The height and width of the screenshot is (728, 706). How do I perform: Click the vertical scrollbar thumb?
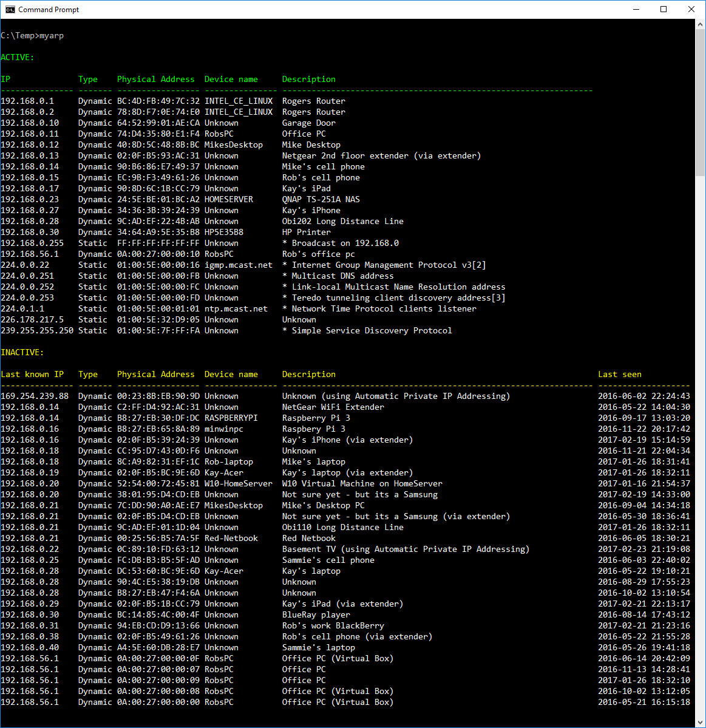[701, 103]
